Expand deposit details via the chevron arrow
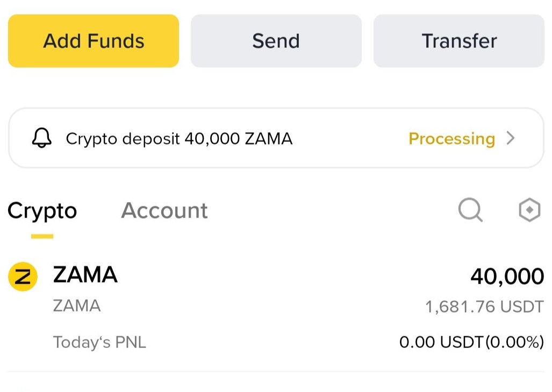 pyautogui.click(x=511, y=139)
